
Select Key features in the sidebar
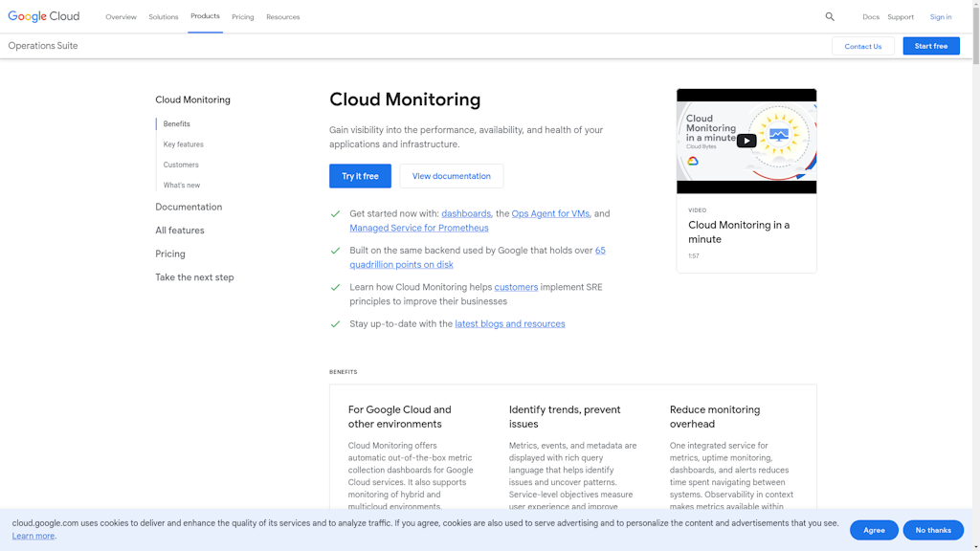(x=183, y=143)
